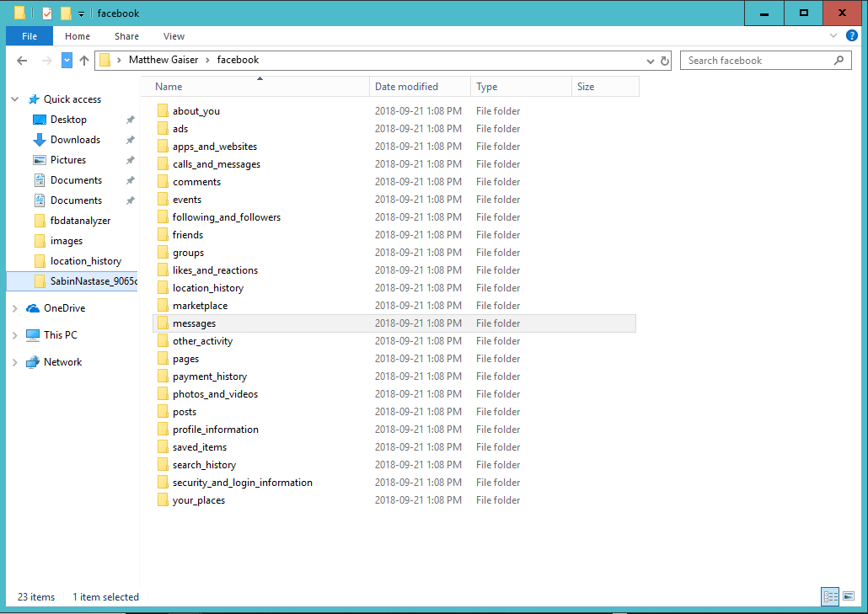Sort by the Type column header
The height and width of the screenshot is (614, 868).
521,86
